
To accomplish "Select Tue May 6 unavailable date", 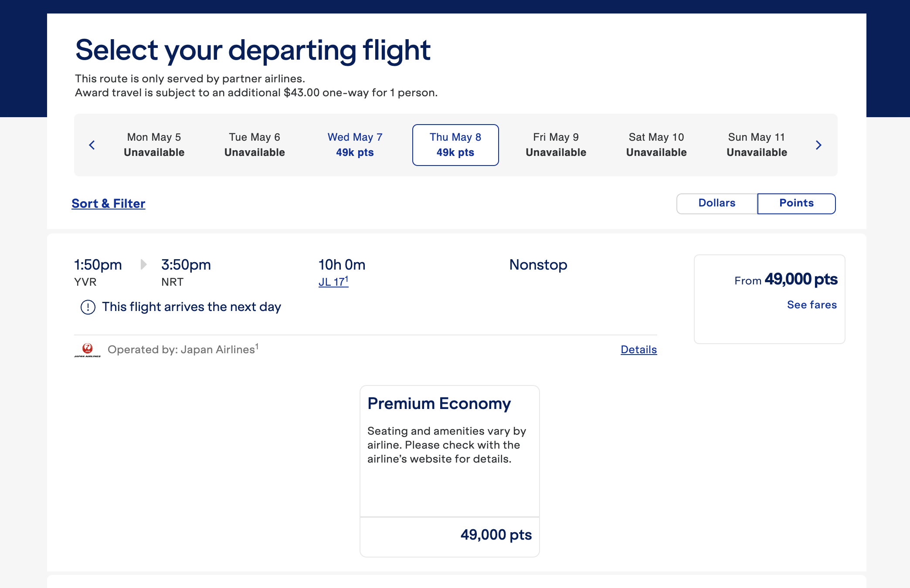I will (x=255, y=145).
